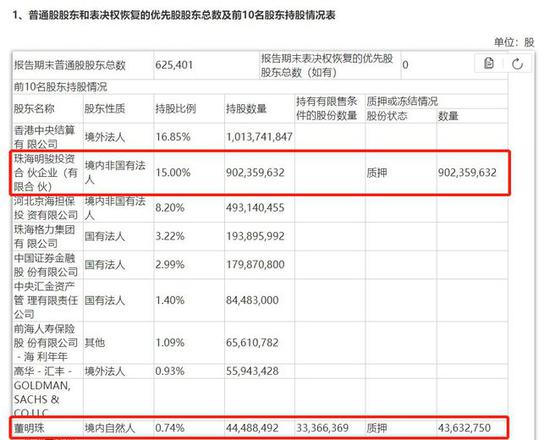Click shareholder '河北京海担保投资有限公司'
Screen dimensions: 550x440
point(46,208)
